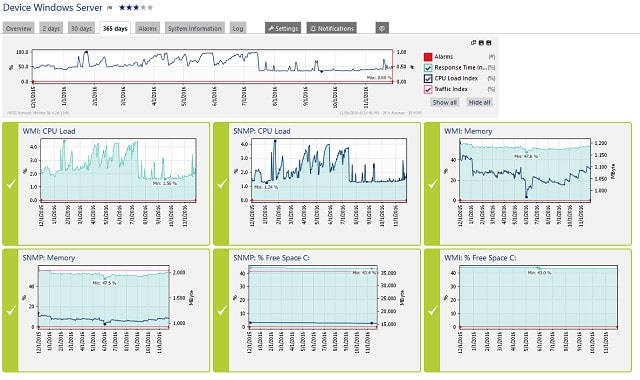The image size is (640, 380).
Task: Click the CPU Load Index legend label
Action: coord(456,78)
